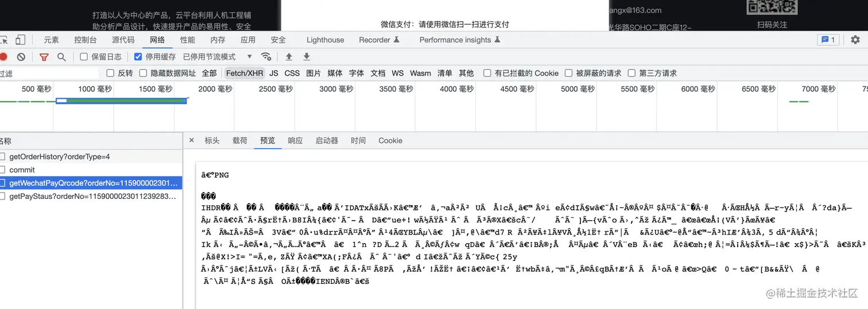Filter requests by Fetch/XHR

(x=245, y=73)
